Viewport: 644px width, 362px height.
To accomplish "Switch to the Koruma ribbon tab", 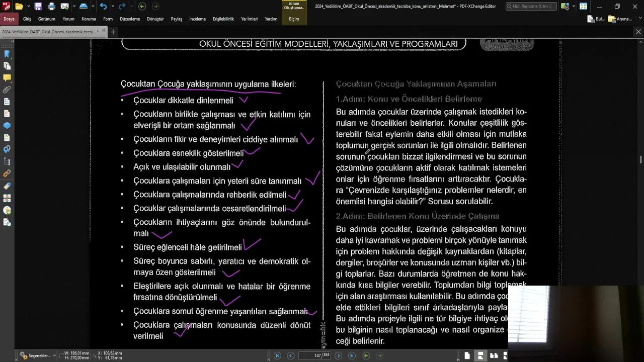I will tap(89, 19).
